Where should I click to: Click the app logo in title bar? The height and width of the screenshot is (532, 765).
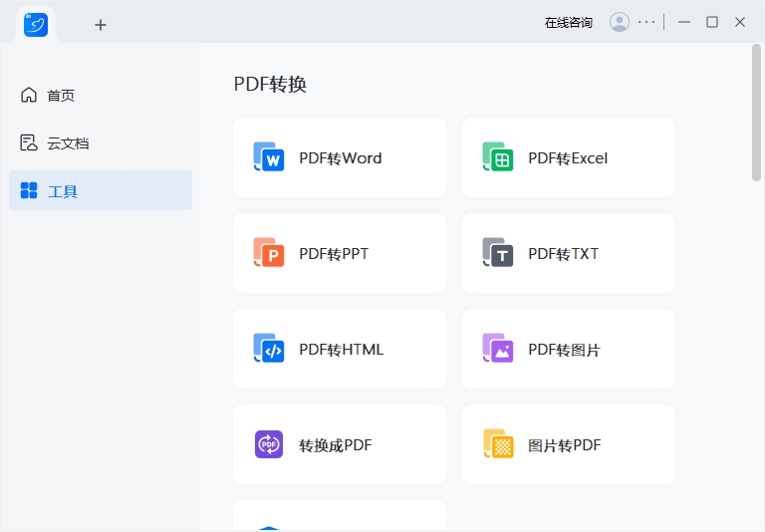point(37,24)
